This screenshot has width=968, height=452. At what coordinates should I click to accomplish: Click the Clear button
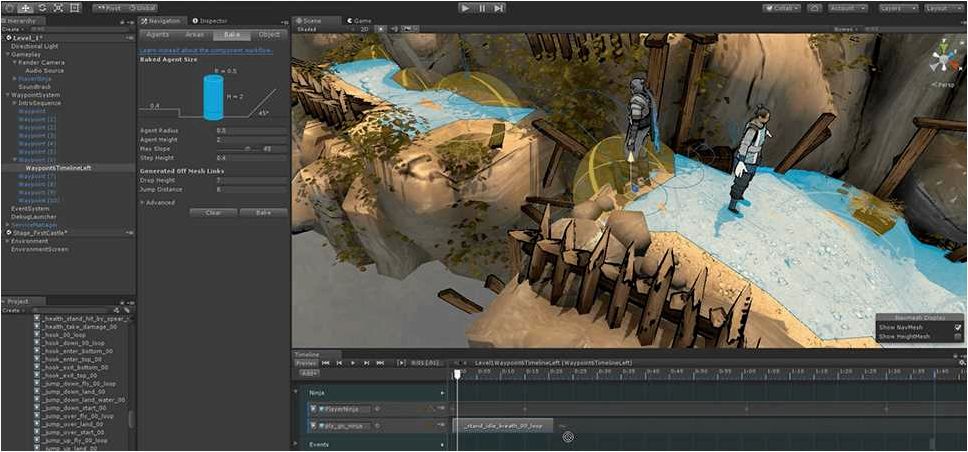click(214, 212)
